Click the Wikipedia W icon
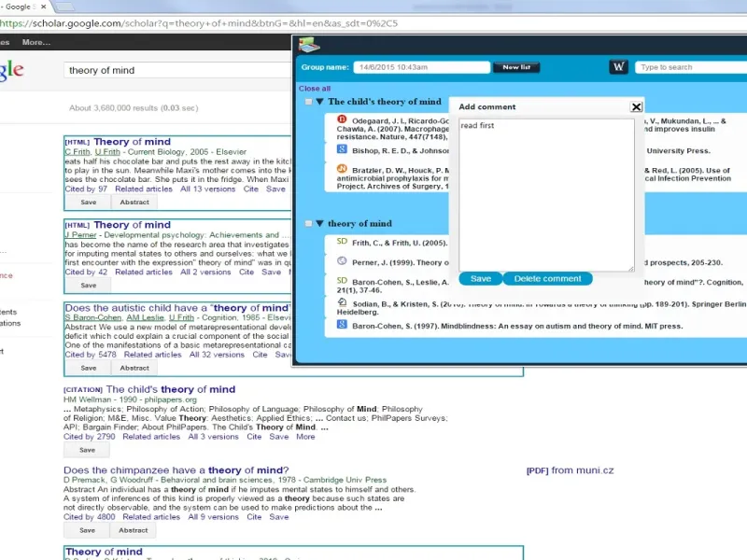747x560 pixels. coord(618,67)
